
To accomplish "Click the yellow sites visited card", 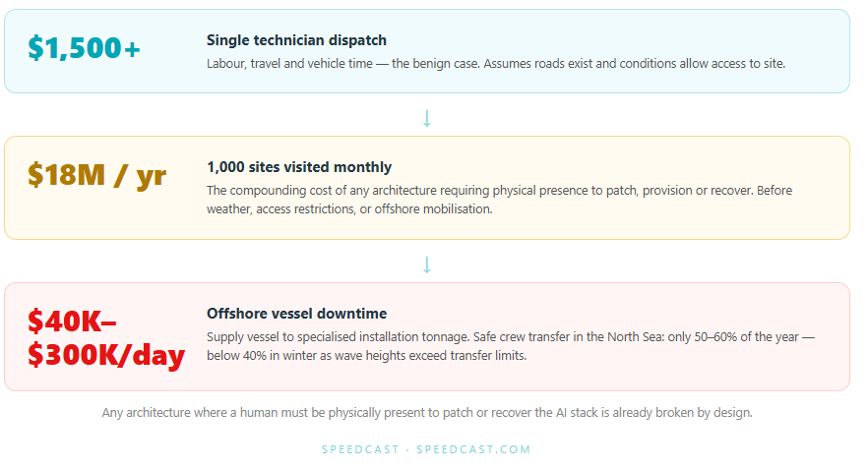I will (427, 188).
